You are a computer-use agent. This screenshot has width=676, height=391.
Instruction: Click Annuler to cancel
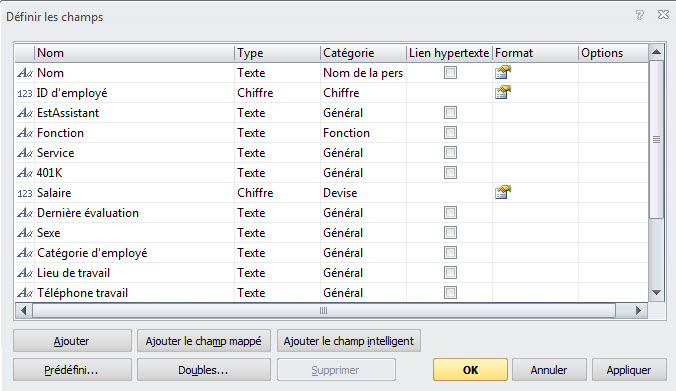(549, 370)
